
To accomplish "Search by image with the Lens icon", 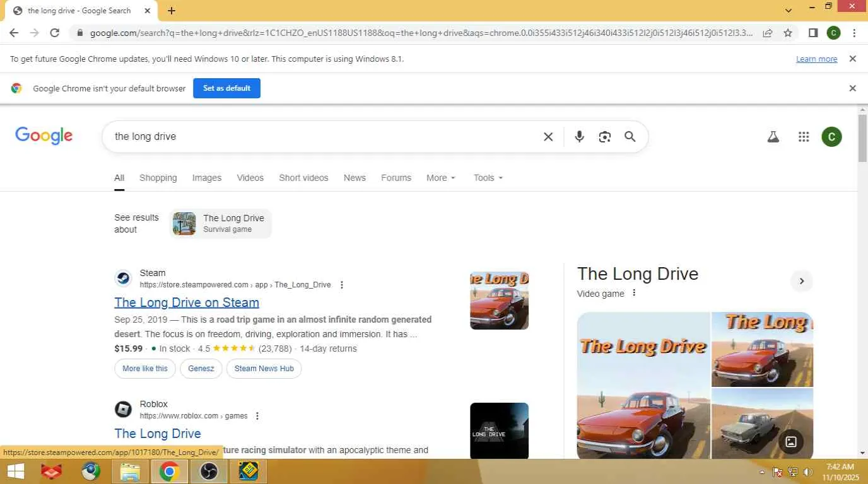I will click(604, 137).
